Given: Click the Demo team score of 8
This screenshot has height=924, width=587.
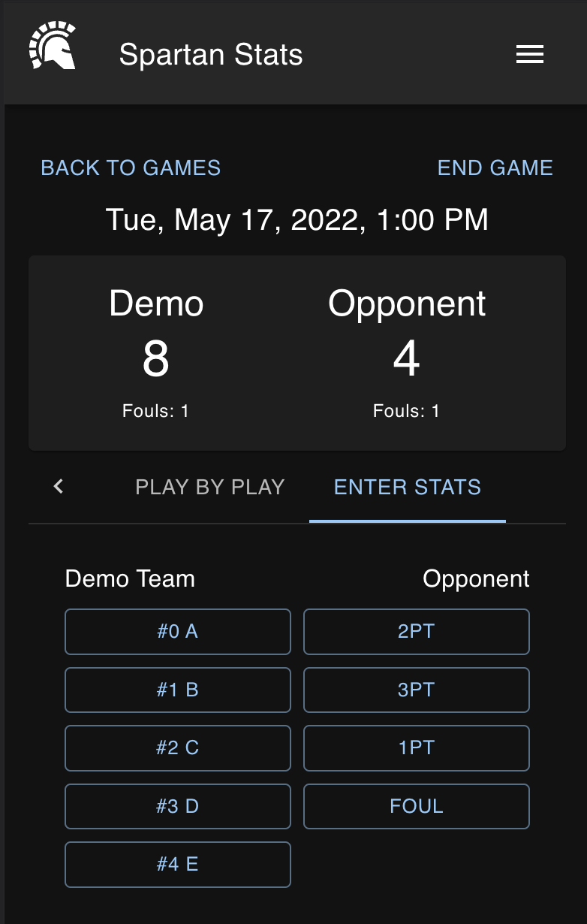Looking at the screenshot, I should tap(156, 360).
